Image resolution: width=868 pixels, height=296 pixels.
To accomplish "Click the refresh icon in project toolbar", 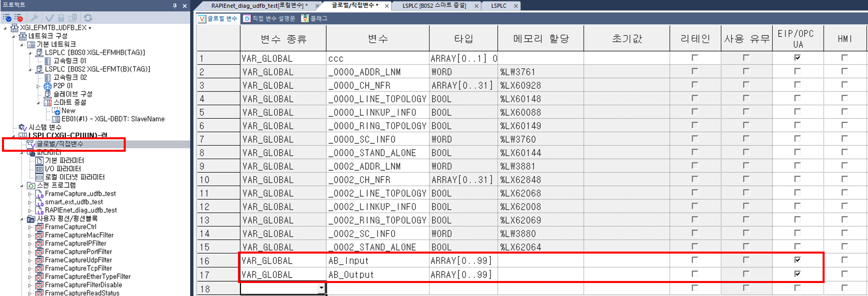I will [88, 18].
